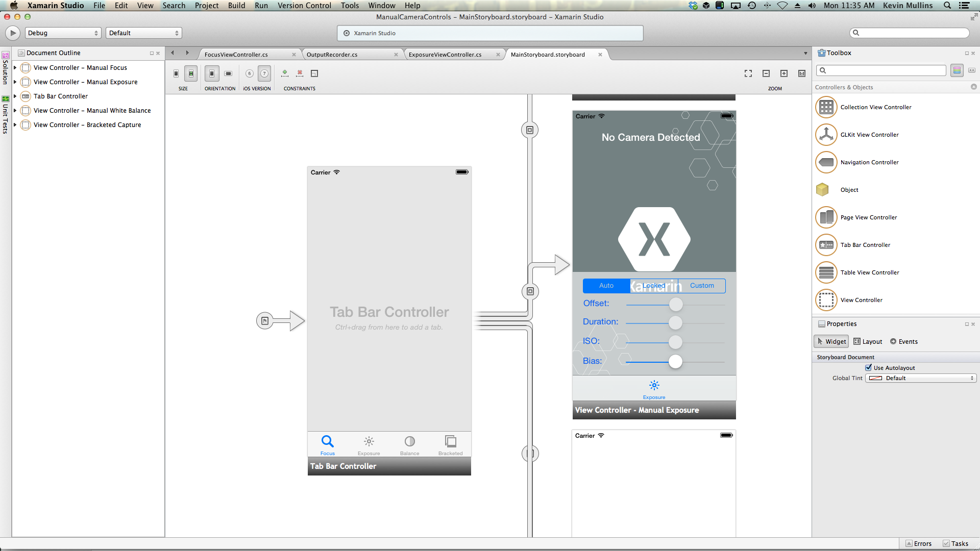980x551 pixels.
Task: Click the remove constraints icon
Action: [x=300, y=73]
